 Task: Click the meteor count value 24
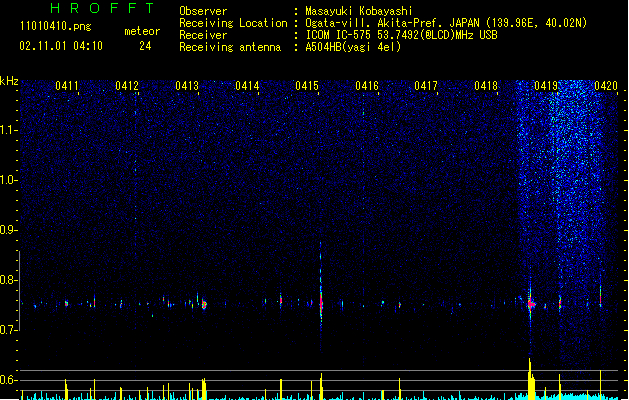(145, 46)
